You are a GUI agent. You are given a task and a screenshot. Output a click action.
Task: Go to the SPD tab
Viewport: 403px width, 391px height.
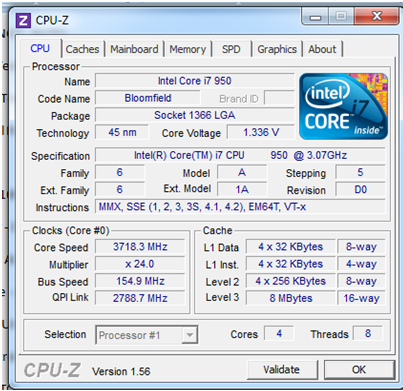coord(231,49)
